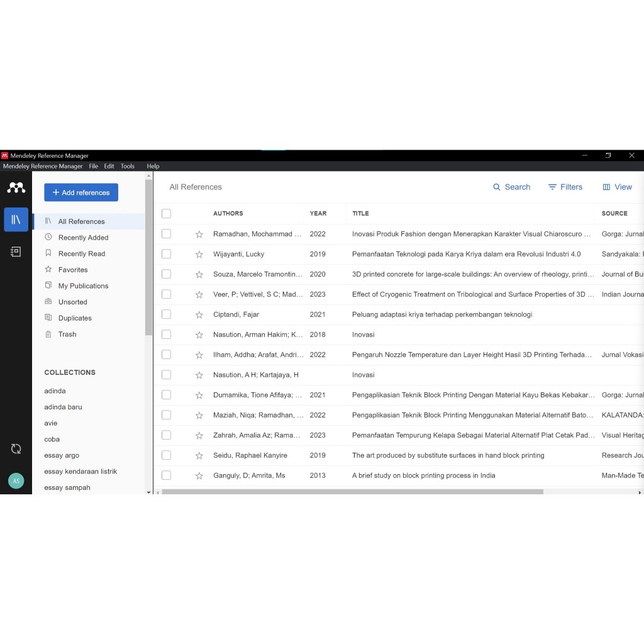Click the horizontal scrollbar of the table
Viewport: 644px width, 644px height.
tap(352, 492)
